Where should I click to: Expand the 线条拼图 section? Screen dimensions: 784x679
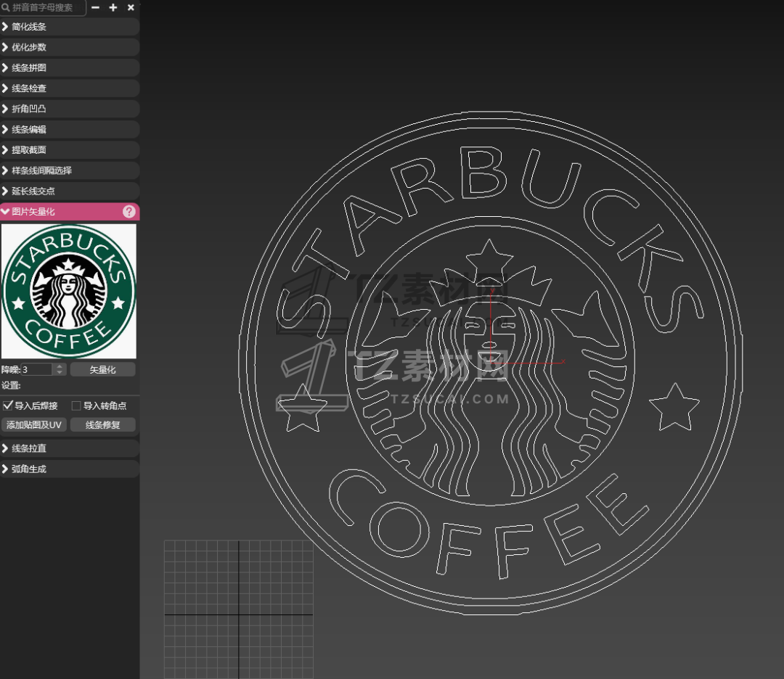(x=70, y=68)
